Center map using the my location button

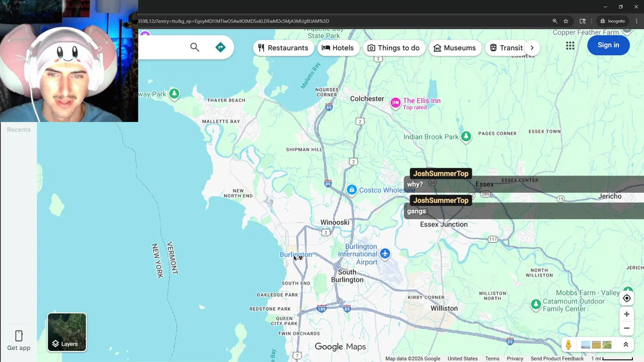tap(626, 298)
